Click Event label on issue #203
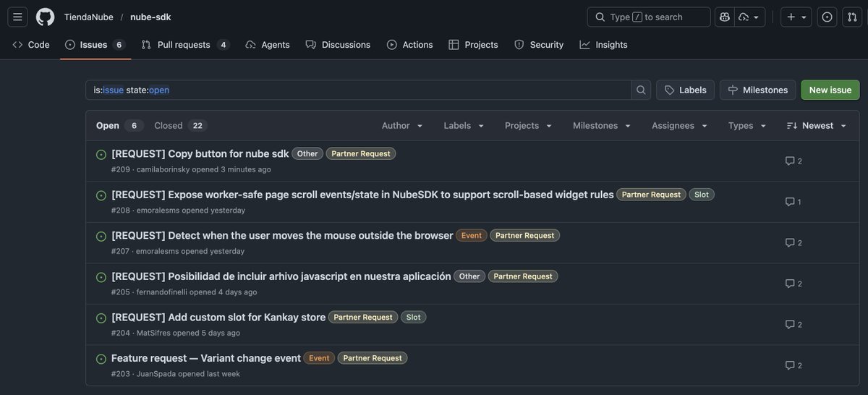The image size is (868, 395). (319, 358)
